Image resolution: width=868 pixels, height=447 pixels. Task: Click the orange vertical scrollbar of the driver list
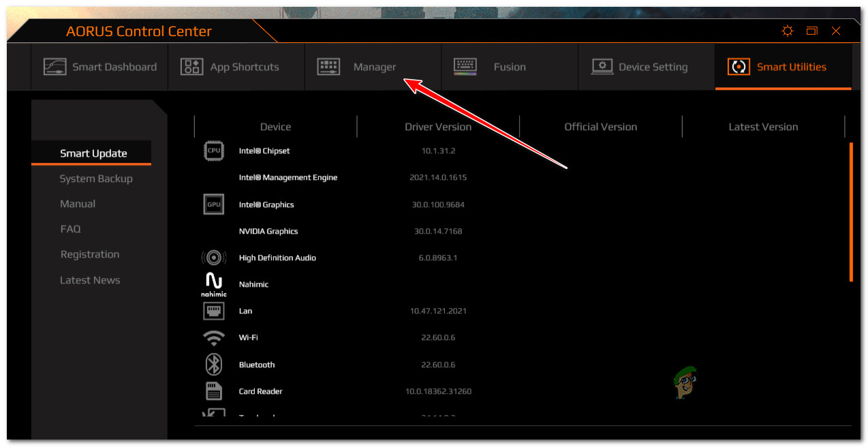click(851, 212)
